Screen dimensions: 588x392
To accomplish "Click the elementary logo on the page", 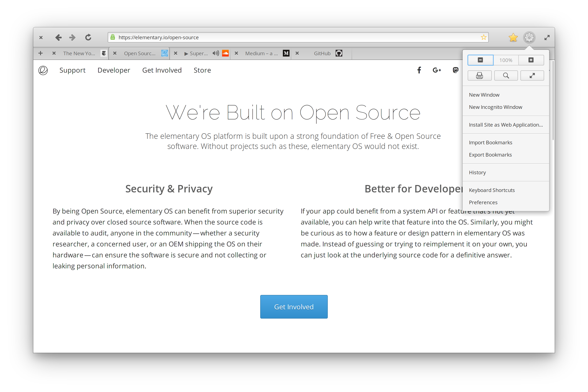I will pyautogui.click(x=43, y=70).
